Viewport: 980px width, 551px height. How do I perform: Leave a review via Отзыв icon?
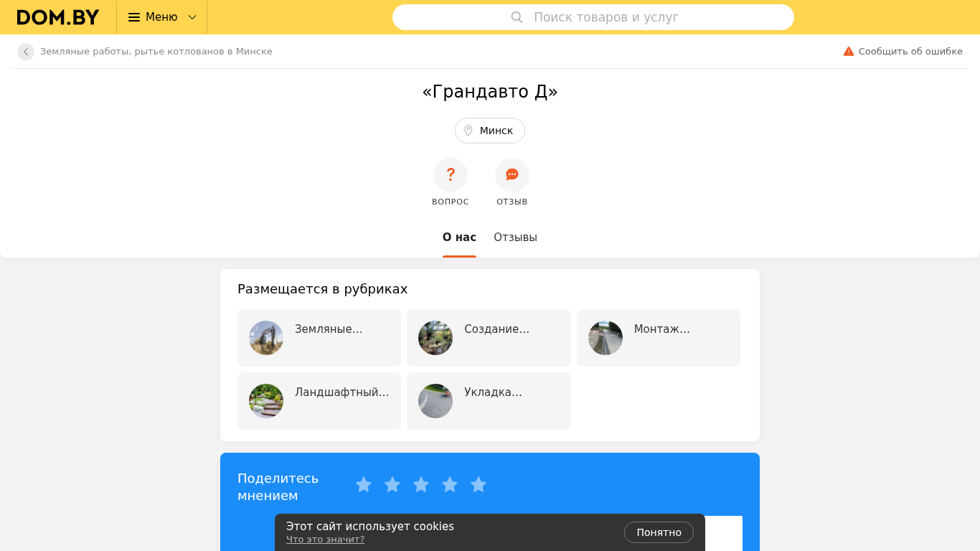pyautogui.click(x=512, y=175)
